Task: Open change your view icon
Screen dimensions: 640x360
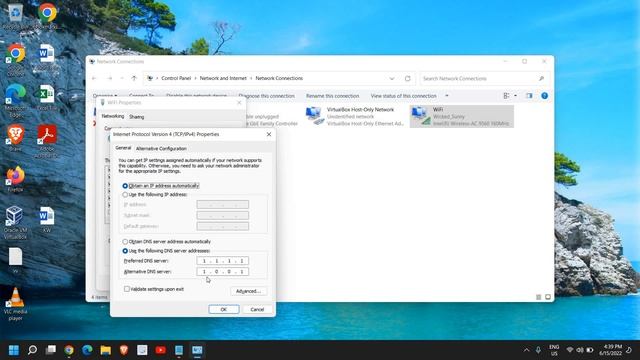Action: [507, 96]
